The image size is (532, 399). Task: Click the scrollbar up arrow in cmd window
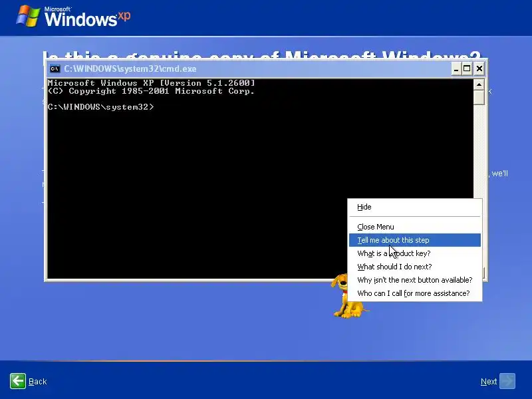479,84
